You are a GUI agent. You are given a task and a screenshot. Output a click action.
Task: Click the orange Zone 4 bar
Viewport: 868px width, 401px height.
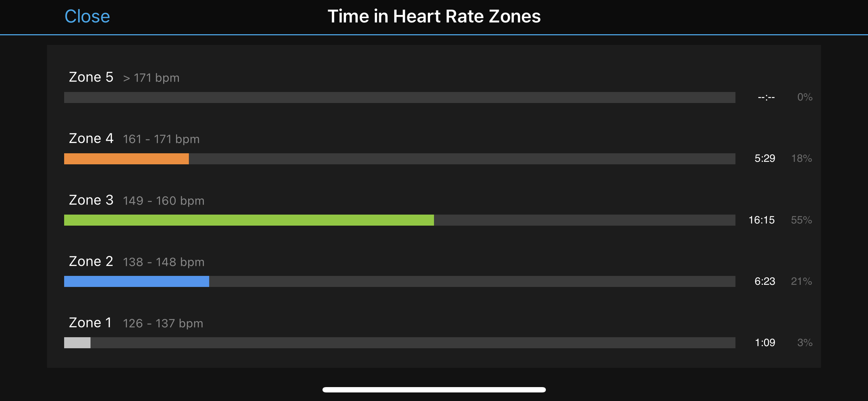tap(126, 159)
